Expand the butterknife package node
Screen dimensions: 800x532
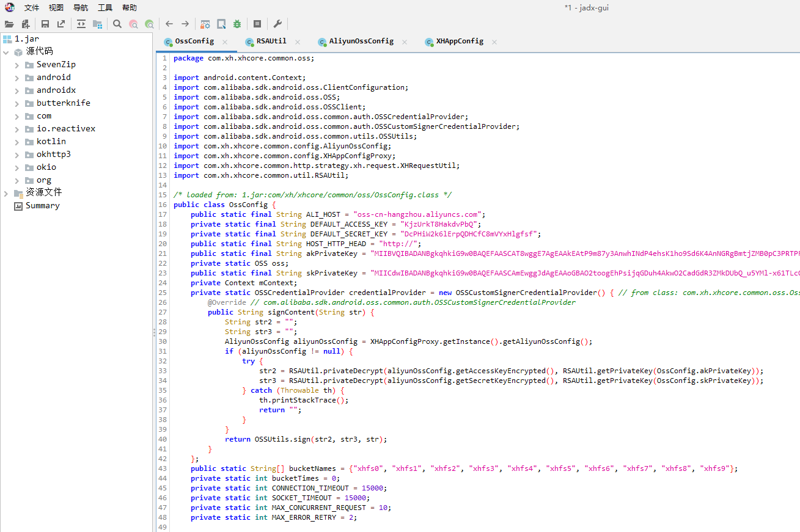tap(17, 103)
